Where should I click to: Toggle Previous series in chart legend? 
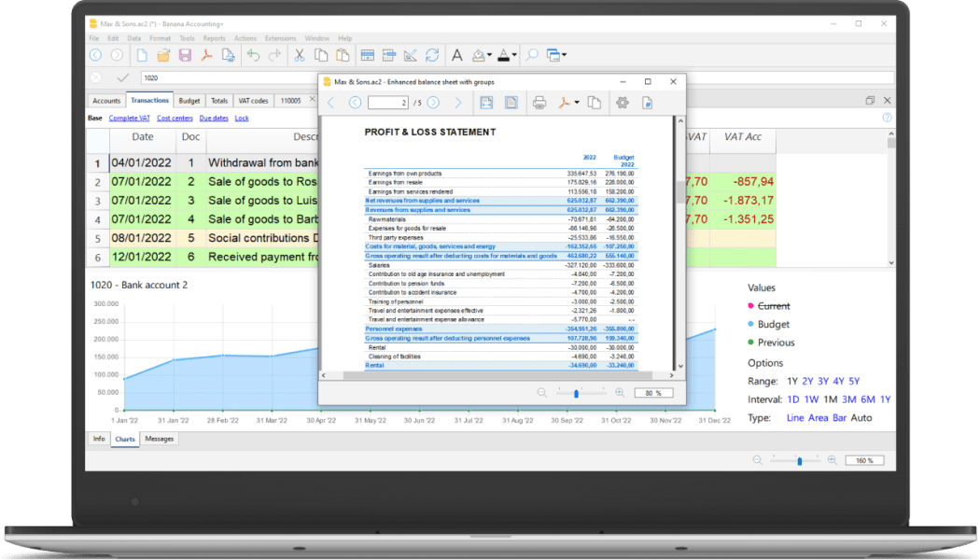(x=776, y=343)
